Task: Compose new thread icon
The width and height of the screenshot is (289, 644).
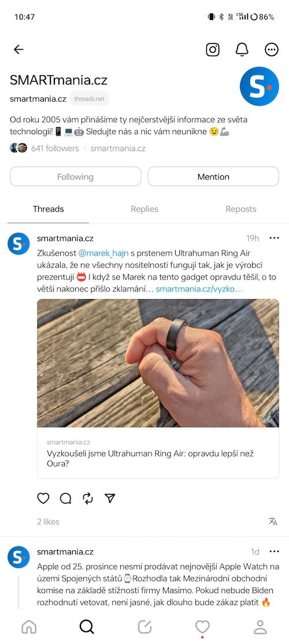Action: click(144, 627)
